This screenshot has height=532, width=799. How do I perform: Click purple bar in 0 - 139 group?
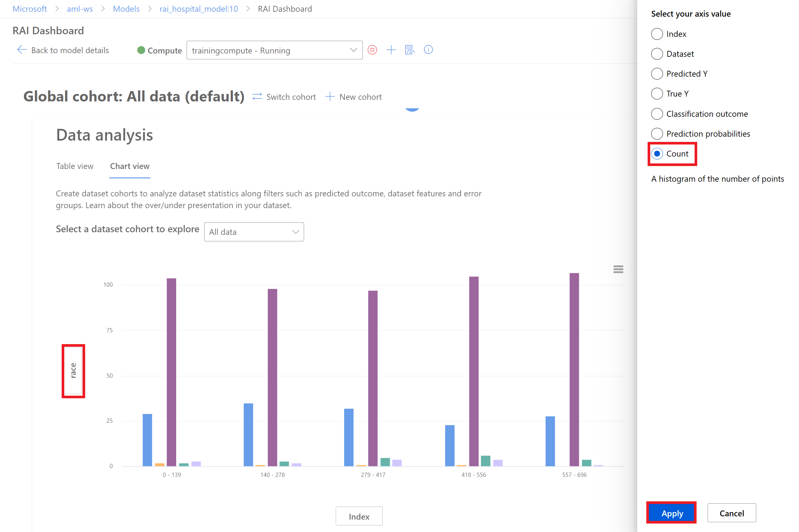coord(171,372)
